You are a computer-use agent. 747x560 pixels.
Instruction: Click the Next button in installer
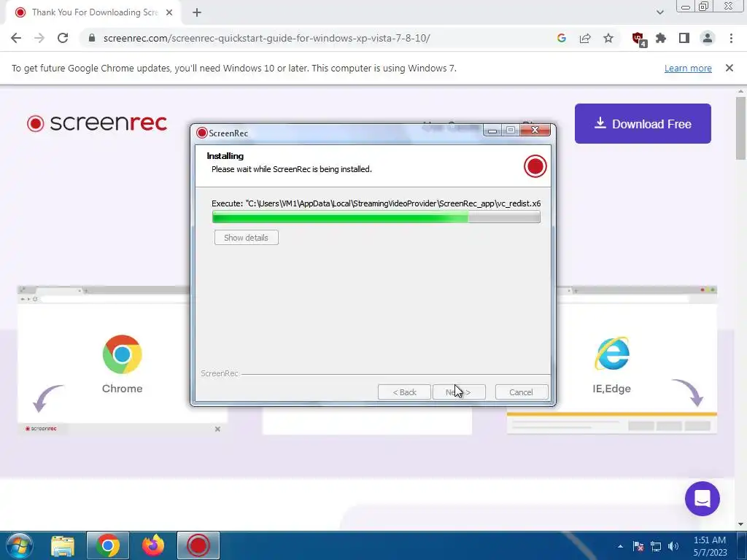tap(459, 392)
